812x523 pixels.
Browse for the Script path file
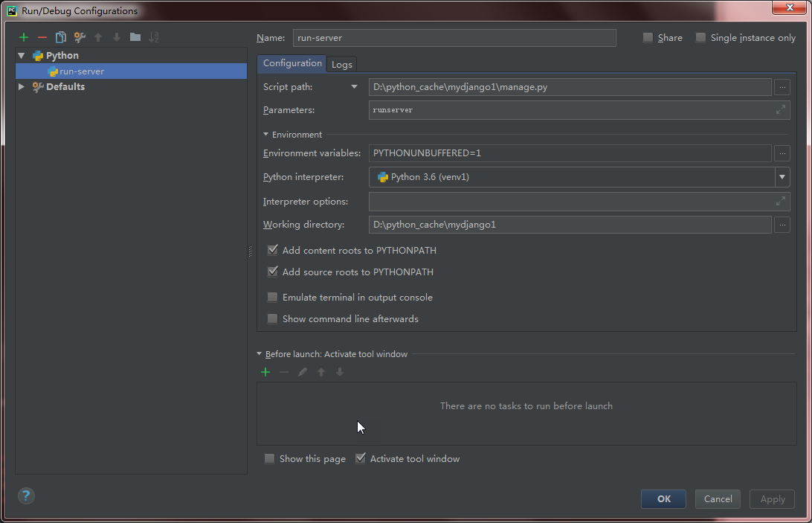click(782, 87)
